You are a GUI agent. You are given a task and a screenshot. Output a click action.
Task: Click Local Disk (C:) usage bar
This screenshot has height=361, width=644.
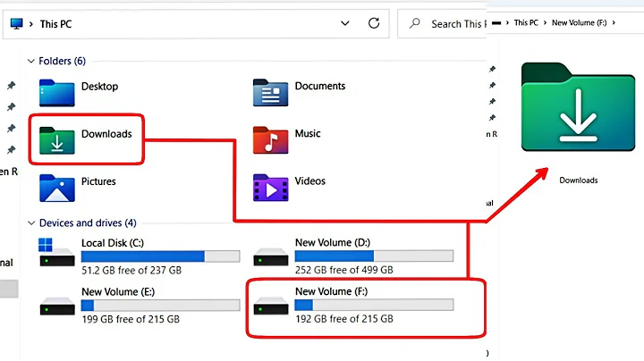[161, 256]
